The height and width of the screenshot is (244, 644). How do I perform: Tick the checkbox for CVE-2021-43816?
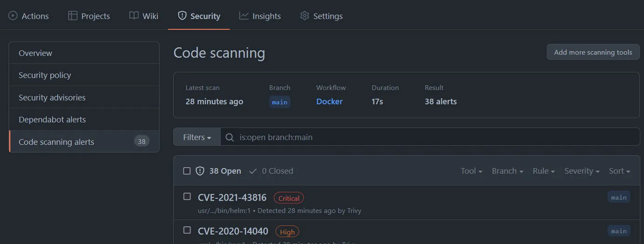point(187,197)
